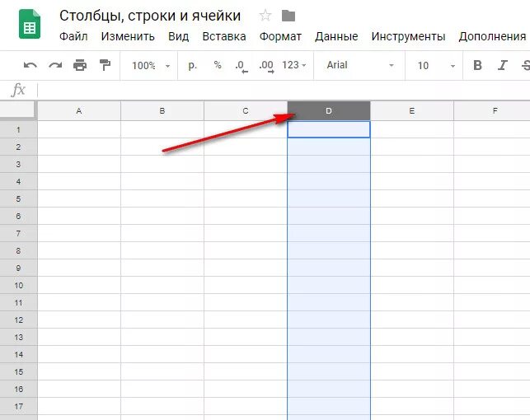Open the font size 10 dropdown
530x420 pixels.
[x=436, y=66]
